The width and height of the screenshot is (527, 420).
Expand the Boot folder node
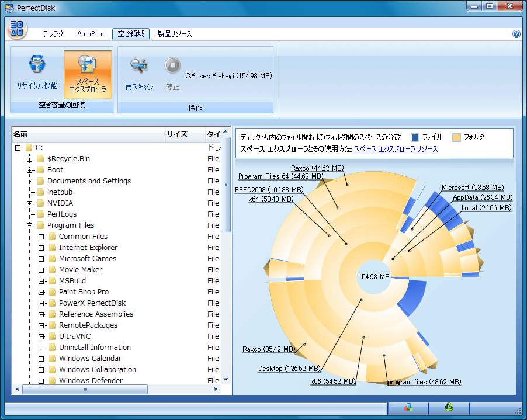click(x=30, y=170)
